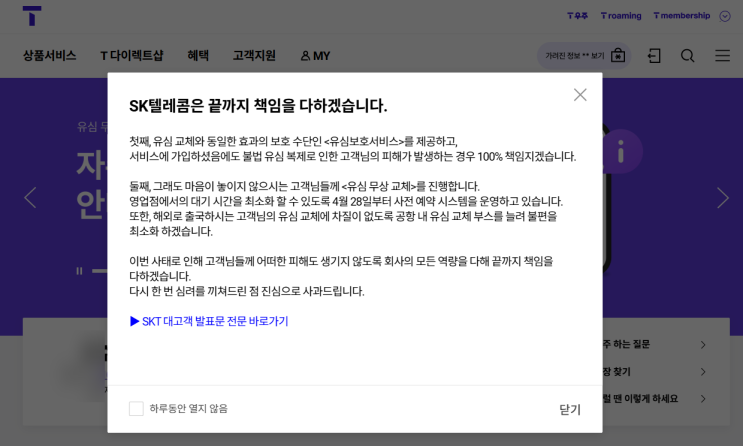Open MY menu with person icon
743x446 pixels.
point(316,56)
